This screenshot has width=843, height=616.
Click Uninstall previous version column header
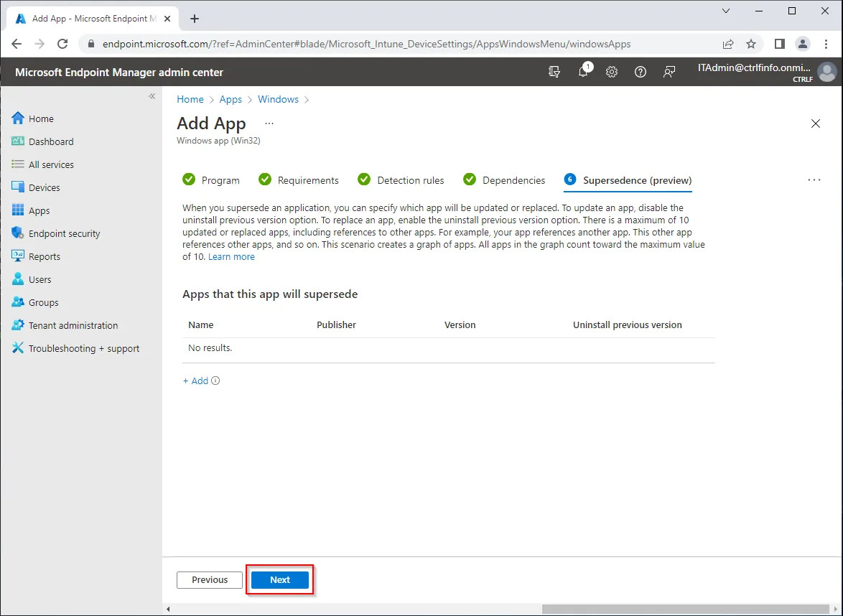(628, 325)
